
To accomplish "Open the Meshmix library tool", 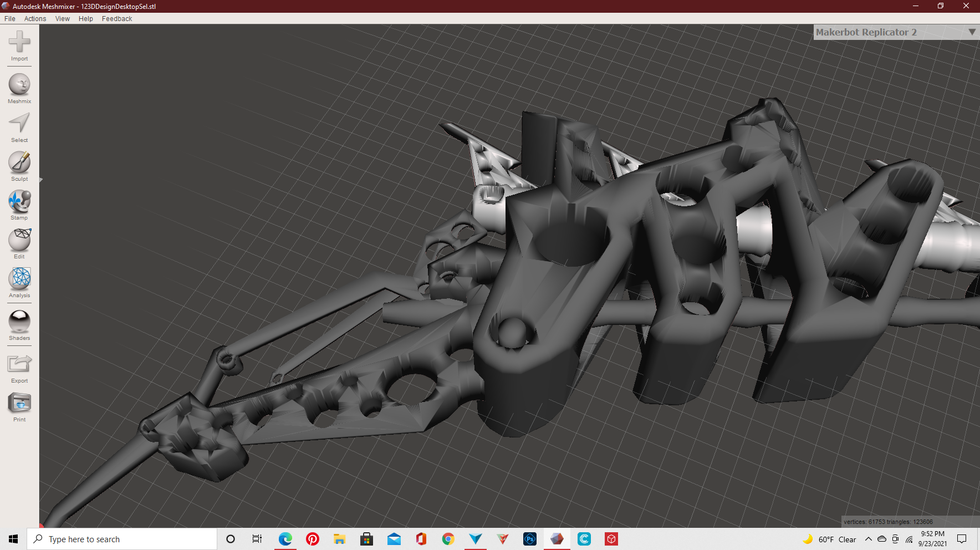I will click(x=19, y=85).
